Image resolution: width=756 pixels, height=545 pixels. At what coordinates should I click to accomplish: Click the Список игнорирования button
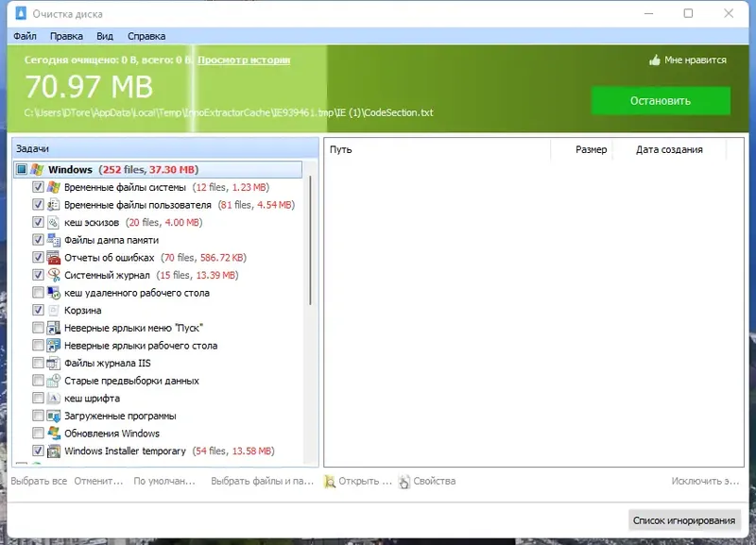pyautogui.click(x=685, y=519)
